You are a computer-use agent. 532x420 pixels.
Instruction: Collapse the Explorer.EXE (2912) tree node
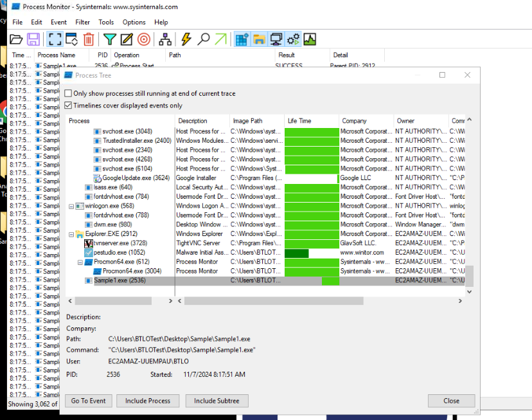71,234
